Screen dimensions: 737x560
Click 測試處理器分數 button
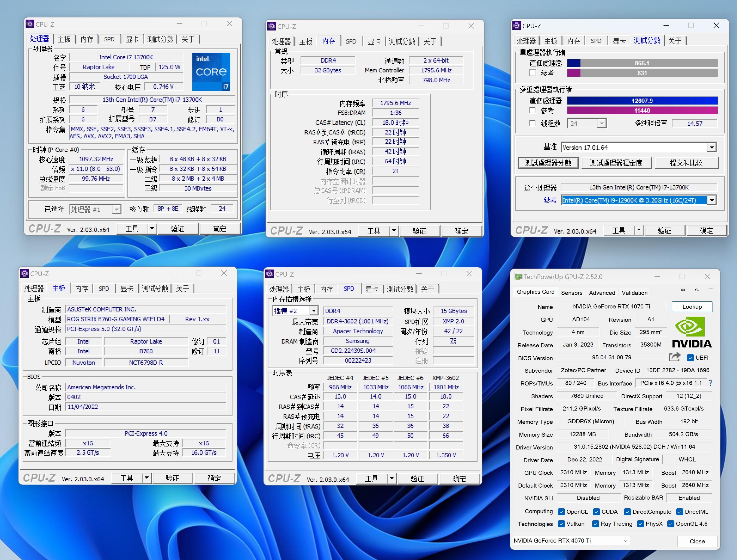[548, 163]
